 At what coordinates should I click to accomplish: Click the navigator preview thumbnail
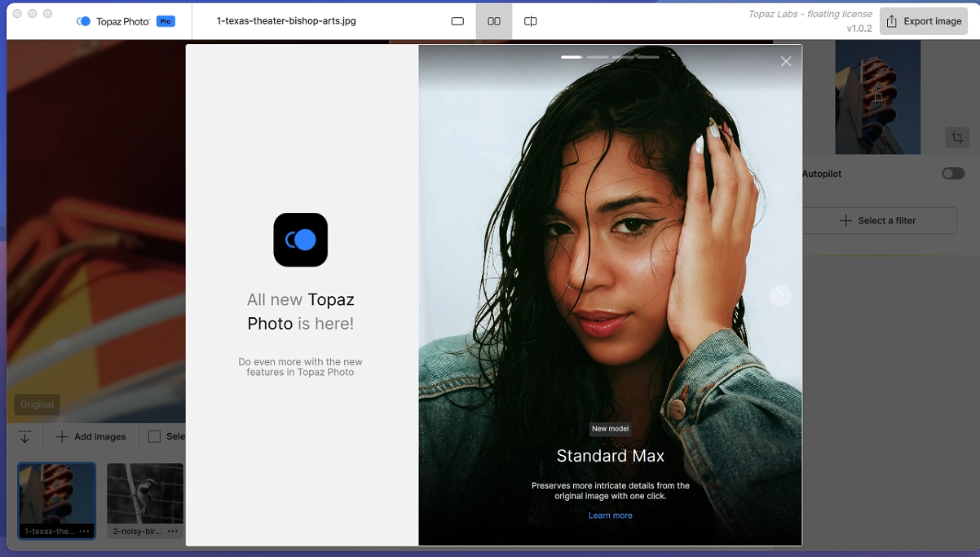pyautogui.click(x=877, y=97)
